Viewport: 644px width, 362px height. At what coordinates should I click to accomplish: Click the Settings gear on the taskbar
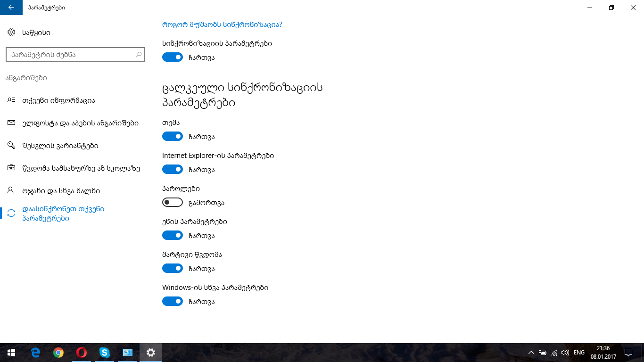click(151, 353)
